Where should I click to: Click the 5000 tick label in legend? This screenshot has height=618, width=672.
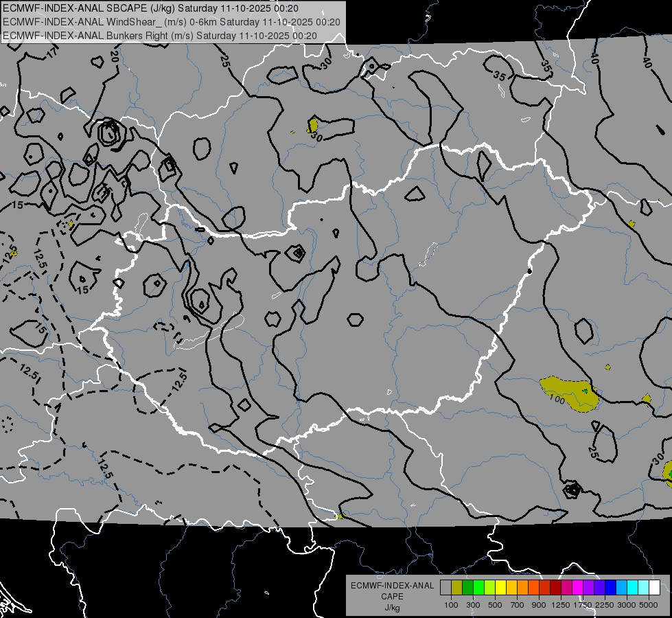[649, 605]
